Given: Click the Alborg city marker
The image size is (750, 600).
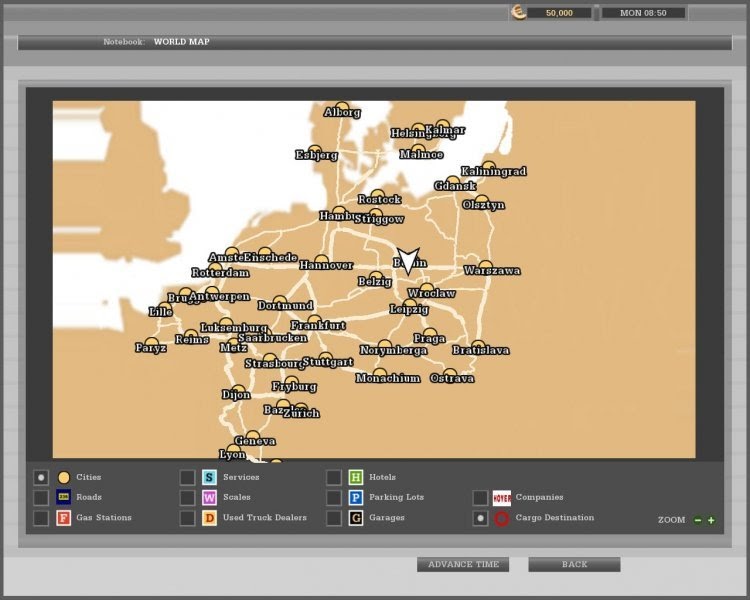Looking at the screenshot, I should tap(342, 106).
